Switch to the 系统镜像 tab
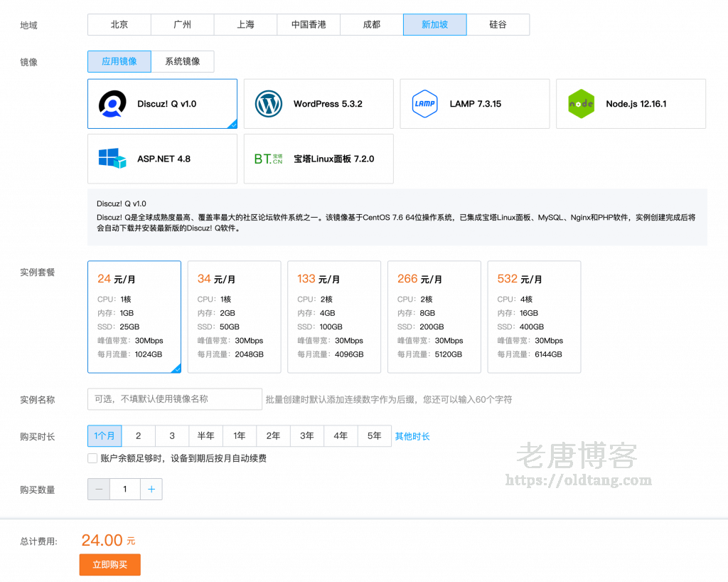The width and height of the screenshot is (728, 582). (x=182, y=61)
